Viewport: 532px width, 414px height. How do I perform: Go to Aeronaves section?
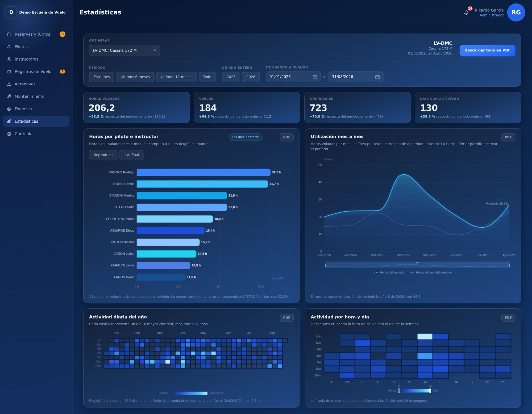click(36, 84)
